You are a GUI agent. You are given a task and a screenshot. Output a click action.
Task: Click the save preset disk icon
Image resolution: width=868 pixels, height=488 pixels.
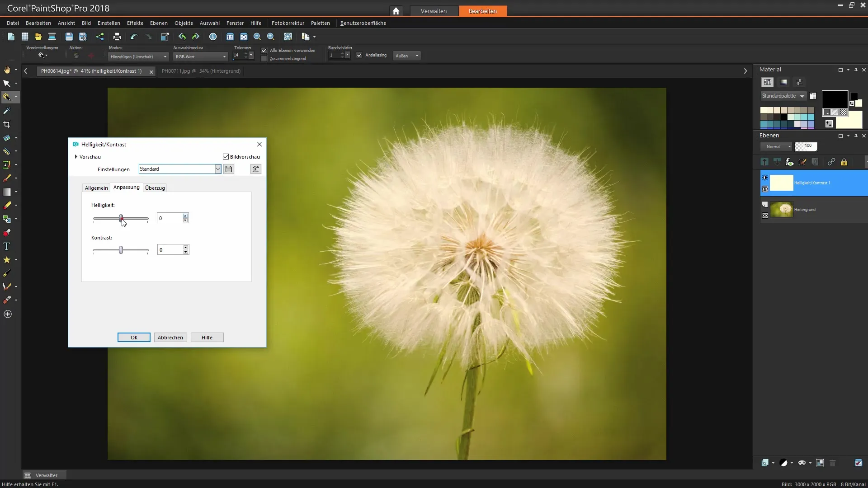(229, 169)
